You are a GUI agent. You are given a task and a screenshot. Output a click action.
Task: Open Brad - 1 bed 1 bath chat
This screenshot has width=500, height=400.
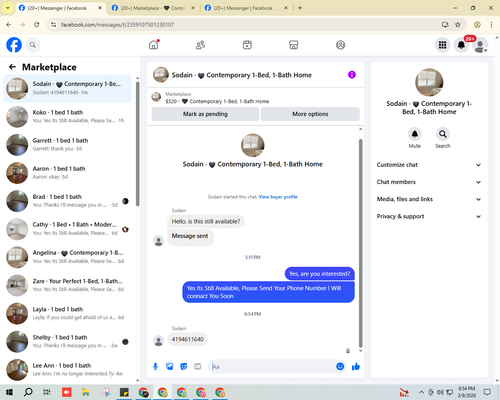pyautogui.click(x=67, y=201)
